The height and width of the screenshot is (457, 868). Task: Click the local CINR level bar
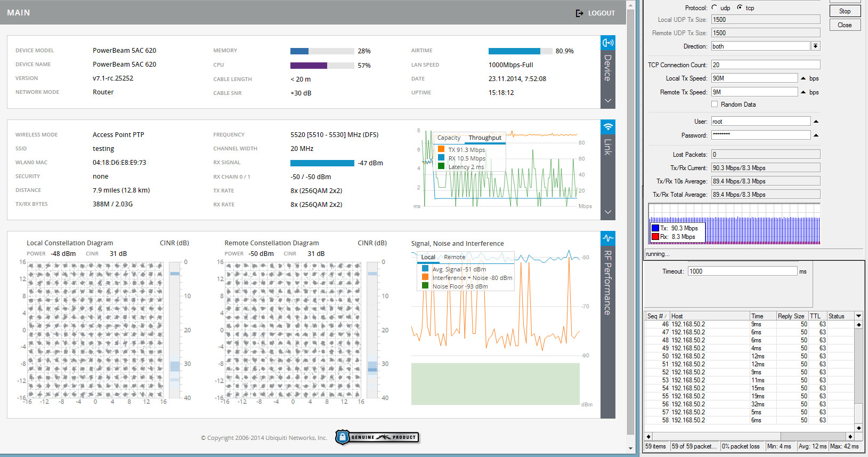point(175,330)
